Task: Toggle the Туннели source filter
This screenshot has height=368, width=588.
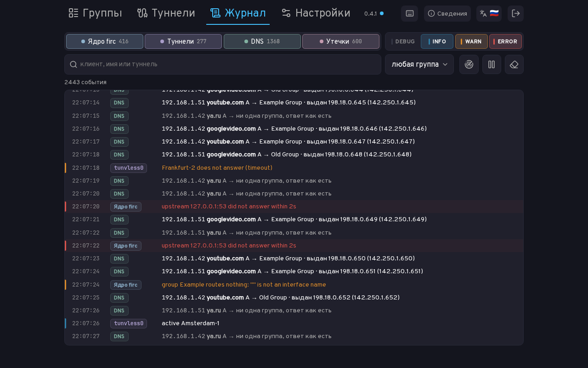Action: 183,41
